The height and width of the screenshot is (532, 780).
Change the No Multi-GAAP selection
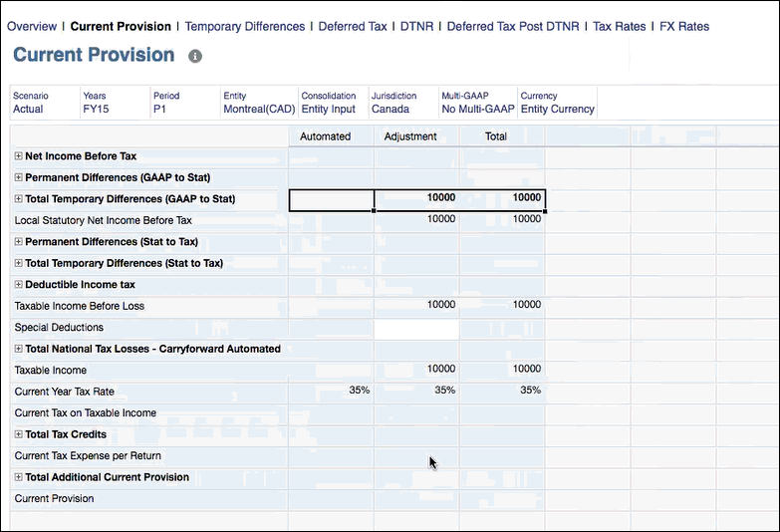[477, 109]
